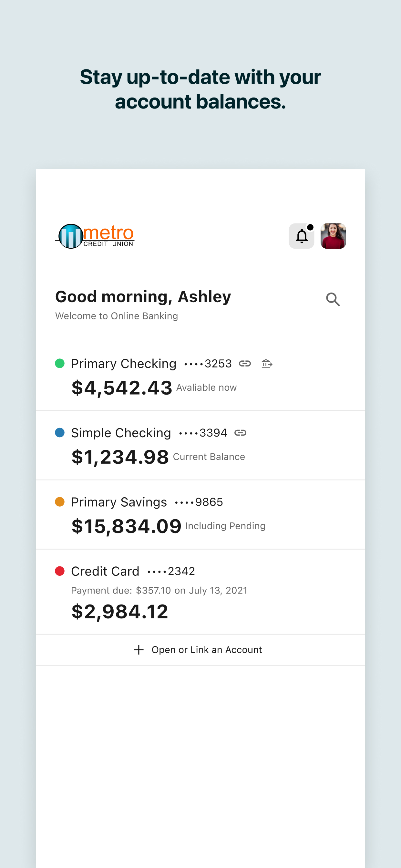Open the notifications bell
Screen dimensions: 401x868
pyautogui.click(x=301, y=236)
